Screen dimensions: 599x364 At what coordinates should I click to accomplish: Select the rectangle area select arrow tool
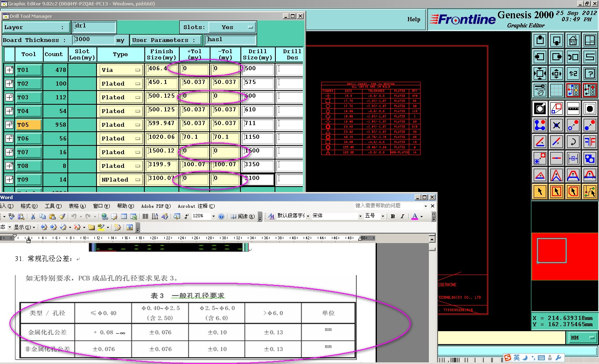(x=557, y=192)
